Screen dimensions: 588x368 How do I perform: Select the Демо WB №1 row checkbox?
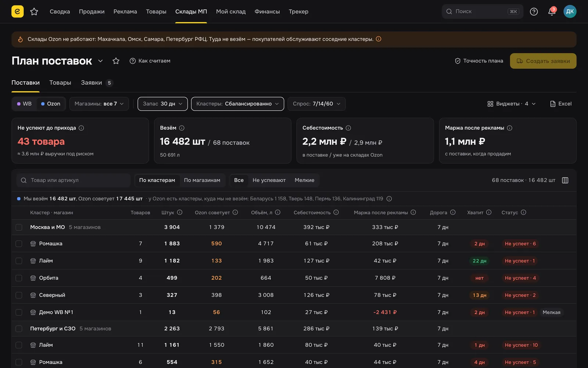[x=19, y=312]
